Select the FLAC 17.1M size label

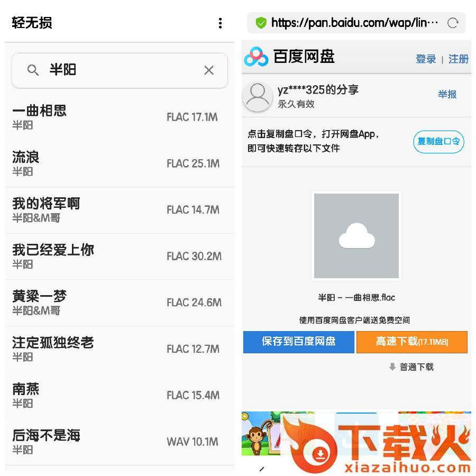tap(192, 117)
